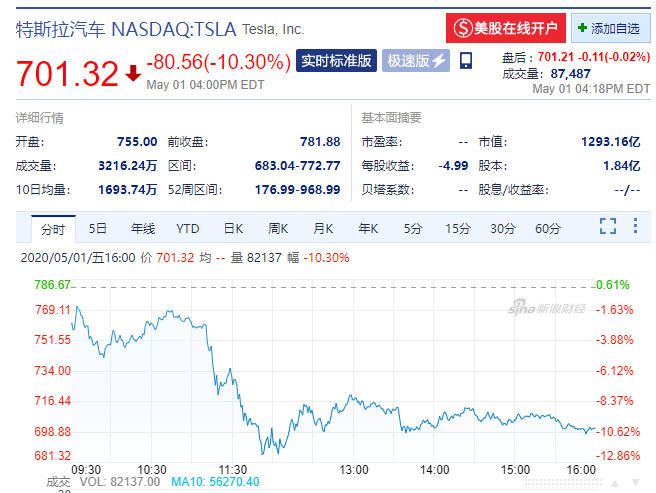Image resolution: width=656 pixels, height=493 pixels.
Task: Click the dotted chart range slider handle
Action: tap(563, 483)
